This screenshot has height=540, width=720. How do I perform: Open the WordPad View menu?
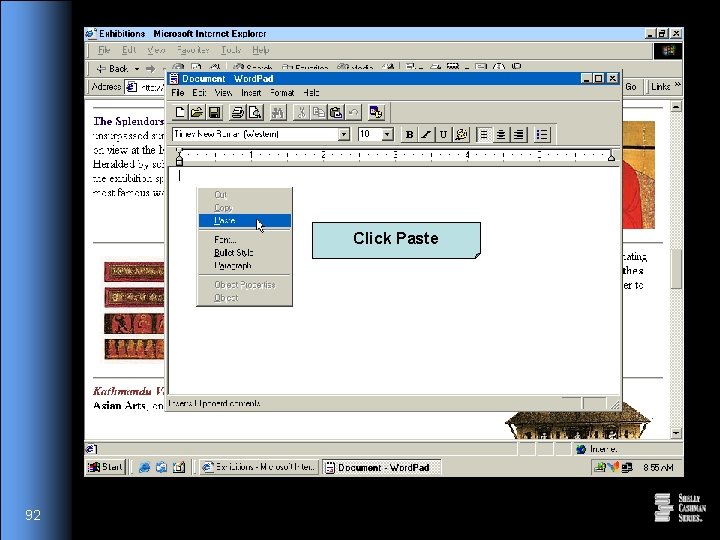[x=223, y=93]
